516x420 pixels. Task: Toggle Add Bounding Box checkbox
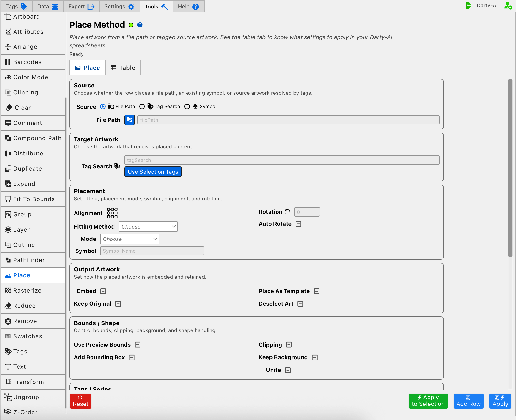click(x=132, y=357)
